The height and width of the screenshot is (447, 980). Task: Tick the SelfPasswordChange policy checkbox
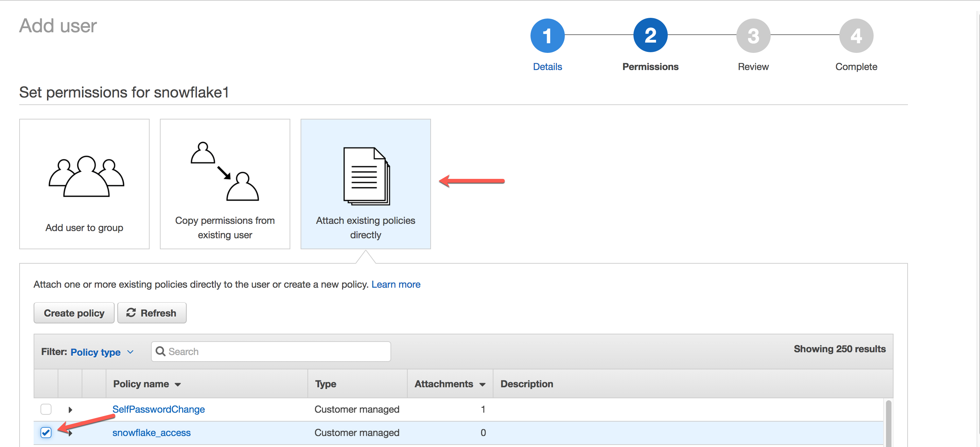[x=46, y=409]
